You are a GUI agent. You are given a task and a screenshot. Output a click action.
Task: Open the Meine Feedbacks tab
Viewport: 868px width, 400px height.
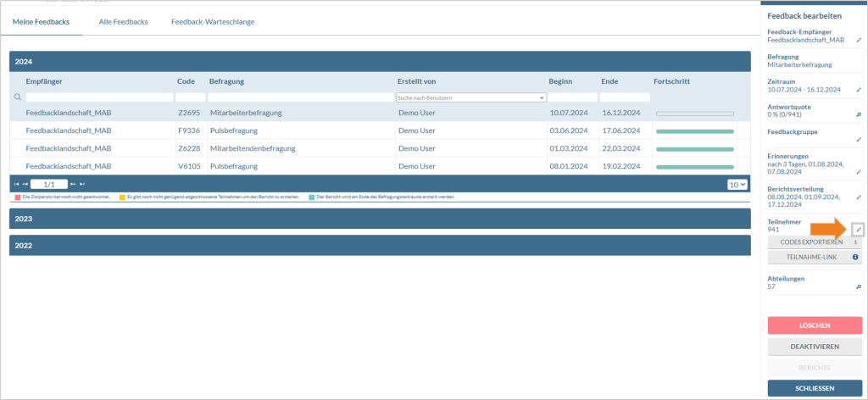[x=41, y=22]
